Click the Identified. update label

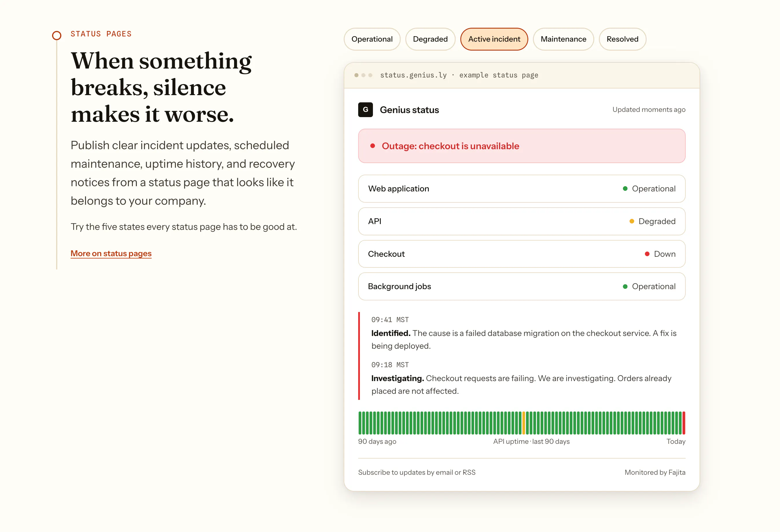(x=391, y=333)
